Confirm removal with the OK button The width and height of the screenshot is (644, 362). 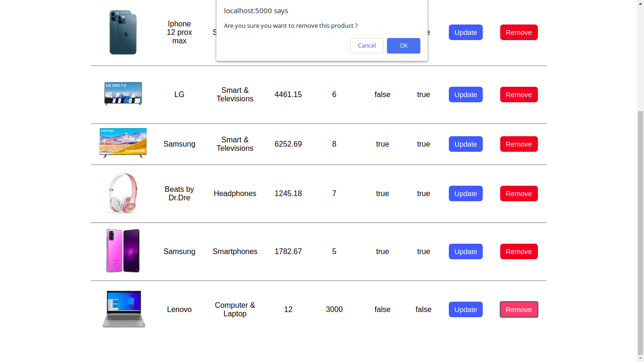pyautogui.click(x=404, y=46)
